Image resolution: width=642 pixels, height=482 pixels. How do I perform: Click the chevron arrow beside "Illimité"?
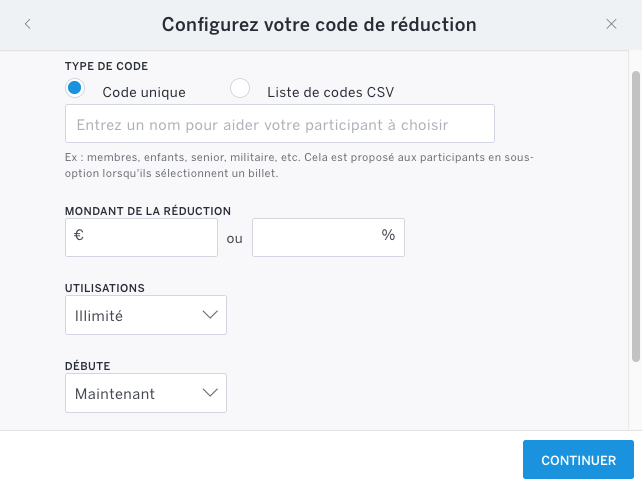point(210,315)
